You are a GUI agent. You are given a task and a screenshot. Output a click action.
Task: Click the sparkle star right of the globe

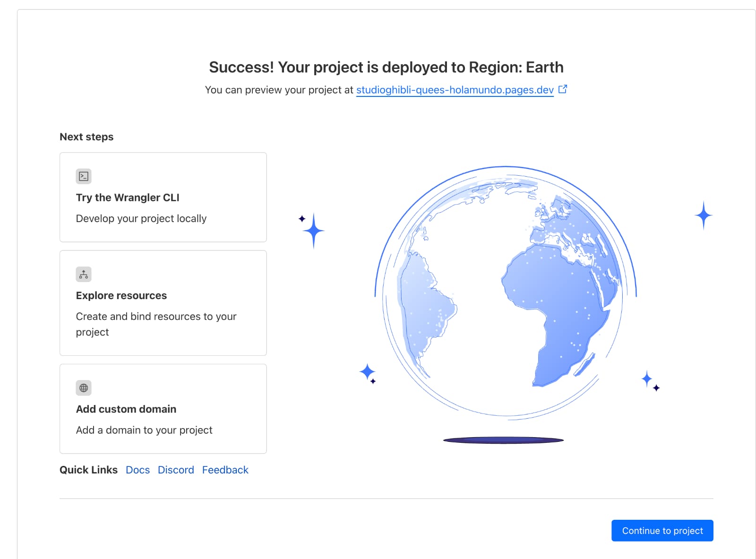[x=704, y=215]
